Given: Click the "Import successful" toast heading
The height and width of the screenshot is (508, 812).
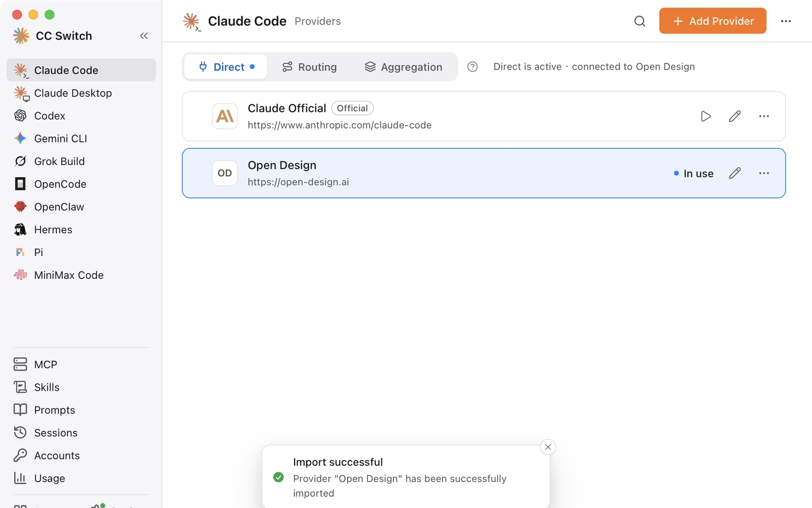Looking at the screenshot, I should [x=338, y=462].
